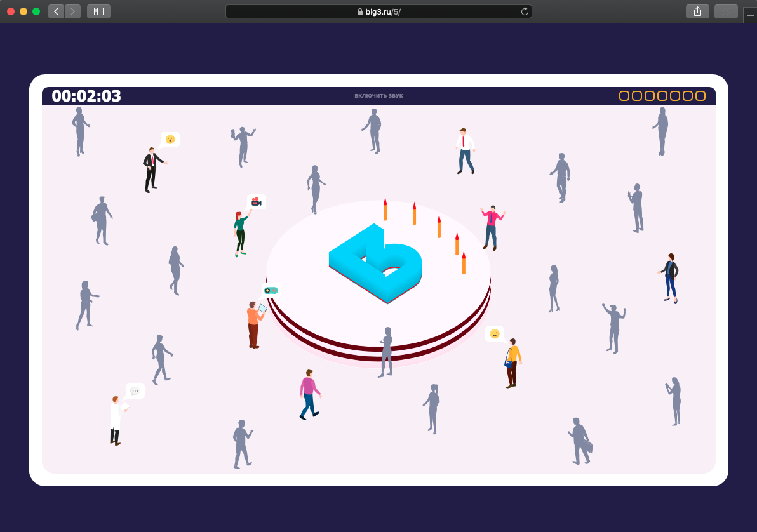
Task: Open a new tab with plus button
Action: point(750,16)
